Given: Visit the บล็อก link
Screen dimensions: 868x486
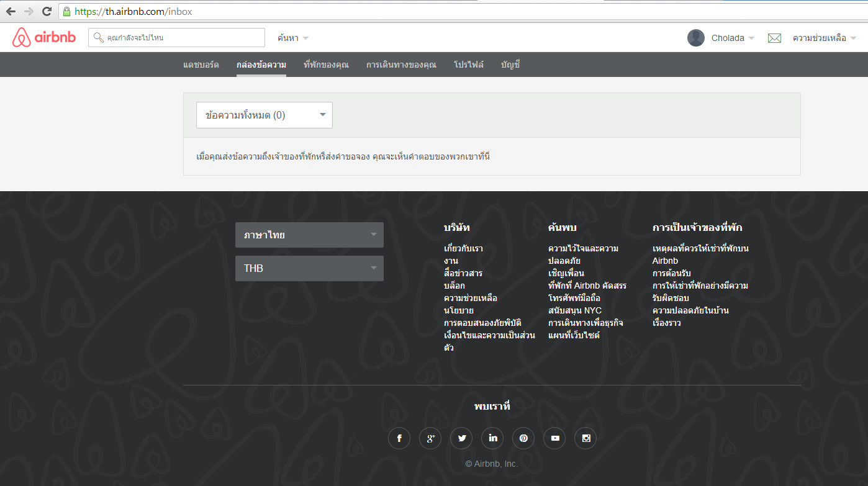Looking at the screenshot, I should pyautogui.click(x=454, y=286).
